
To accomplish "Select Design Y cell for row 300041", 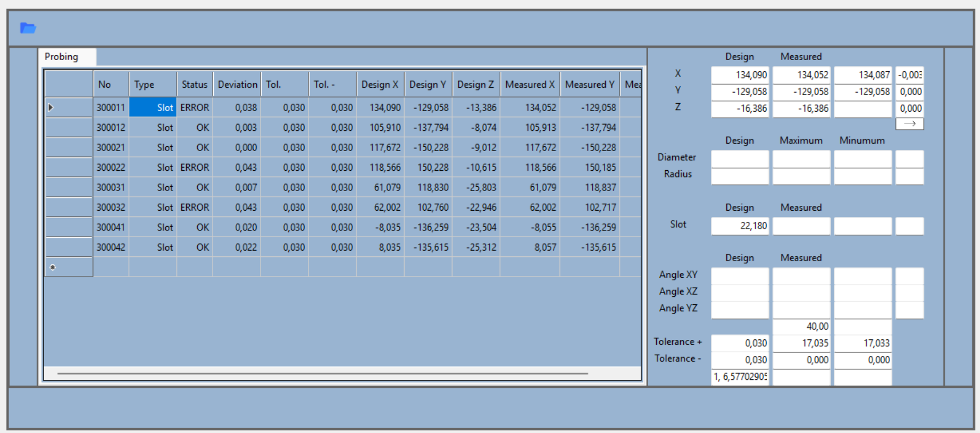I will tap(428, 228).
